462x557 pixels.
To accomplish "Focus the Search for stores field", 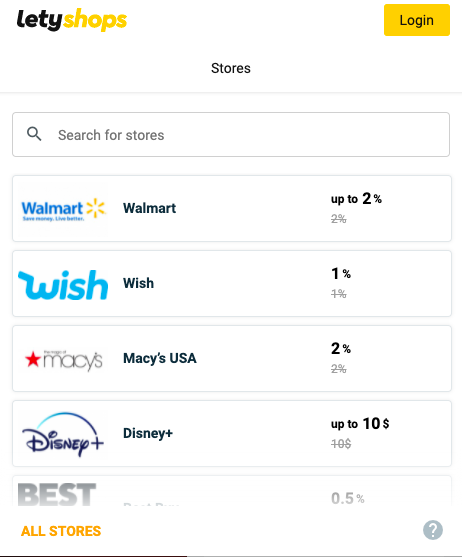I will pos(231,135).
